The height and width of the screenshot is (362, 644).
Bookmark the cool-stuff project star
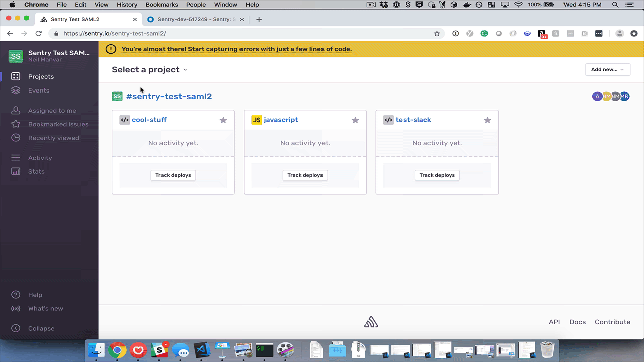point(223,120)
